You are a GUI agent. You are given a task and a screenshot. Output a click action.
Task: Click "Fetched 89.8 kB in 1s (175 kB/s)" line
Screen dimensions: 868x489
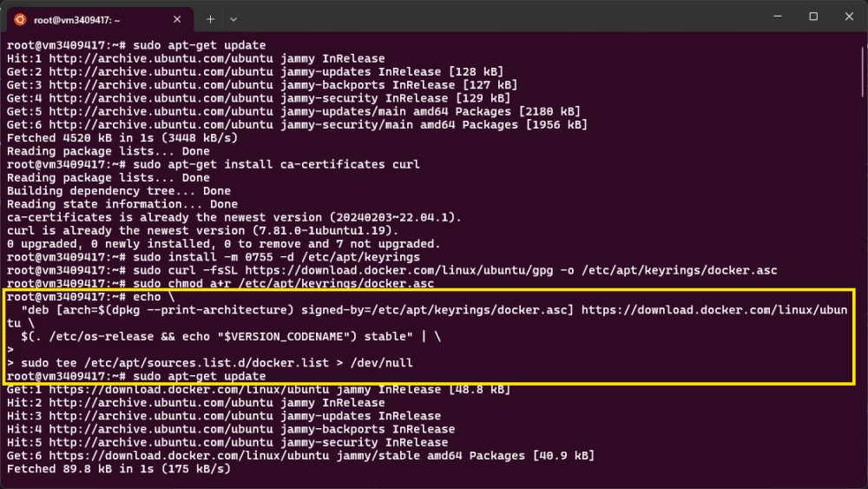pos(118,469)
